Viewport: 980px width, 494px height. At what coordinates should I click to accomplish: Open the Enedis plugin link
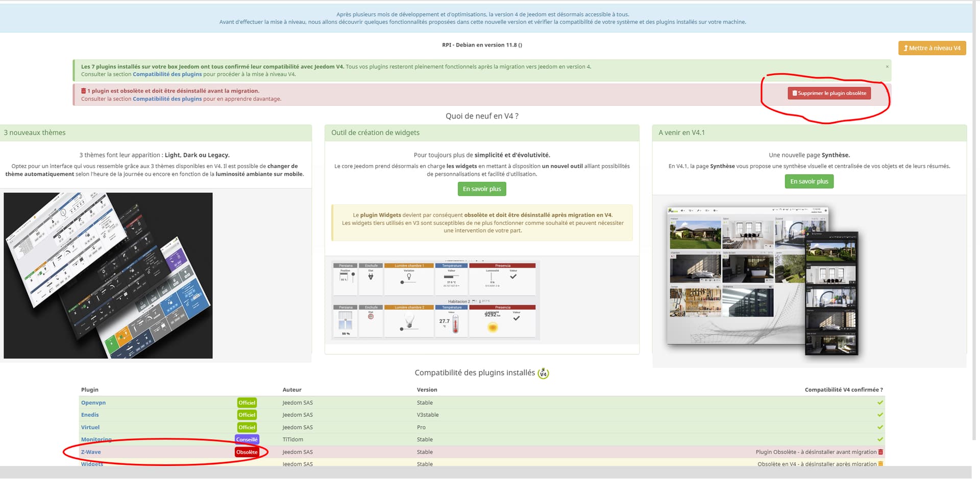point(90,415)
